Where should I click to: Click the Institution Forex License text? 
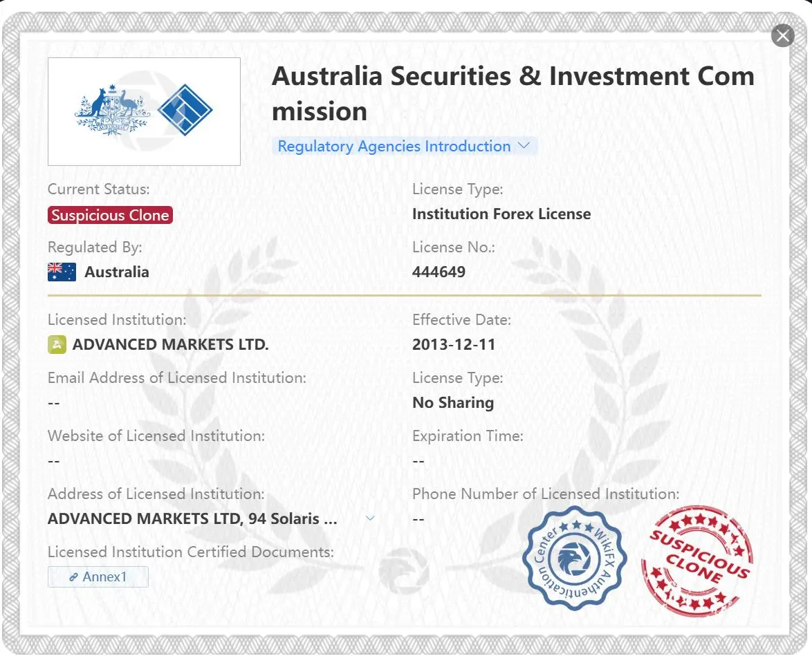[x=501, y=214]
